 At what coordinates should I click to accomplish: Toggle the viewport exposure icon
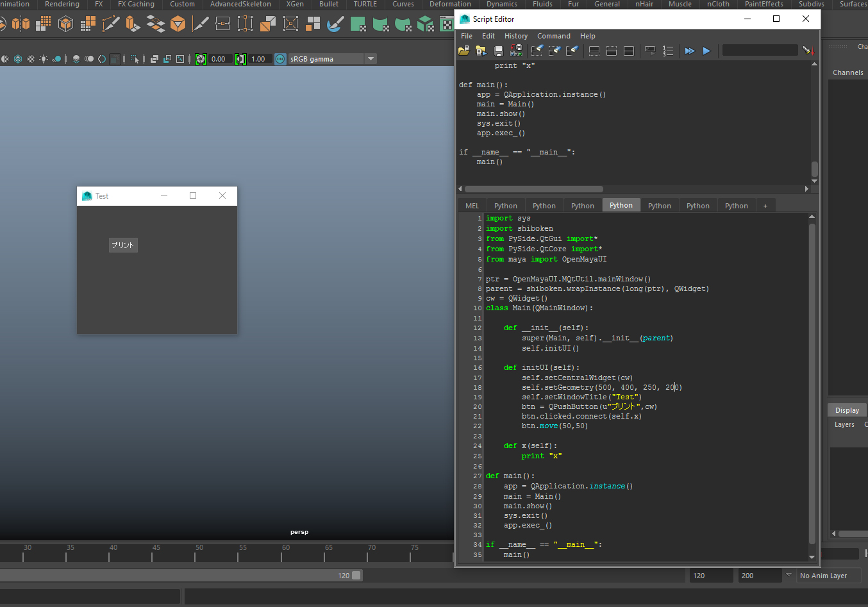click(x=201, y=59)
